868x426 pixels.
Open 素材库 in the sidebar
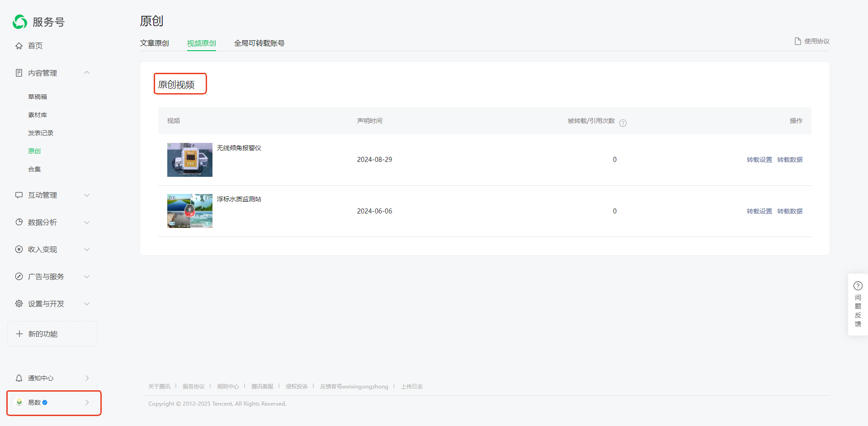[x=38, y=115]
